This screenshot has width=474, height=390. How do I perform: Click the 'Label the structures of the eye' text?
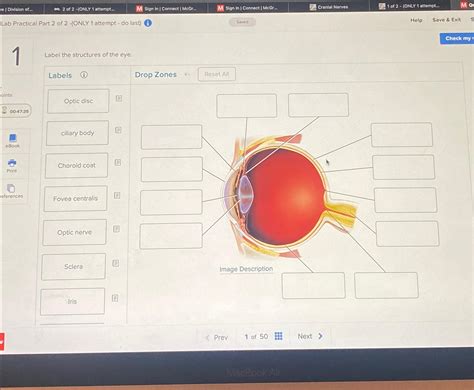tap(88, 55)
